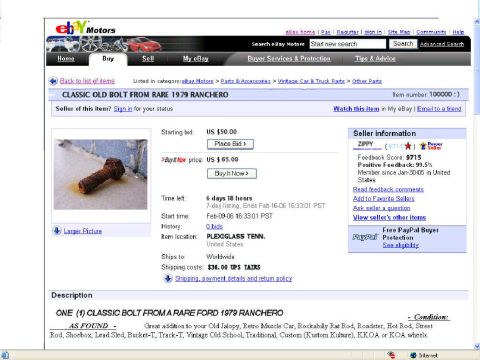Open the Advanced Search link
Image resolution: width=480 pixels, height=360 pixels.
pyautogui.click(x=442, y=44)
